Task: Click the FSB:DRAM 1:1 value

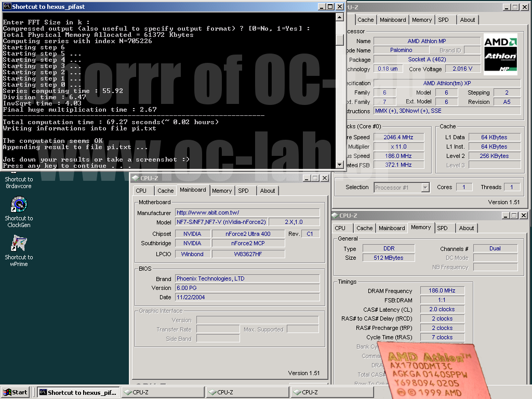Action: tap(442, 300)
